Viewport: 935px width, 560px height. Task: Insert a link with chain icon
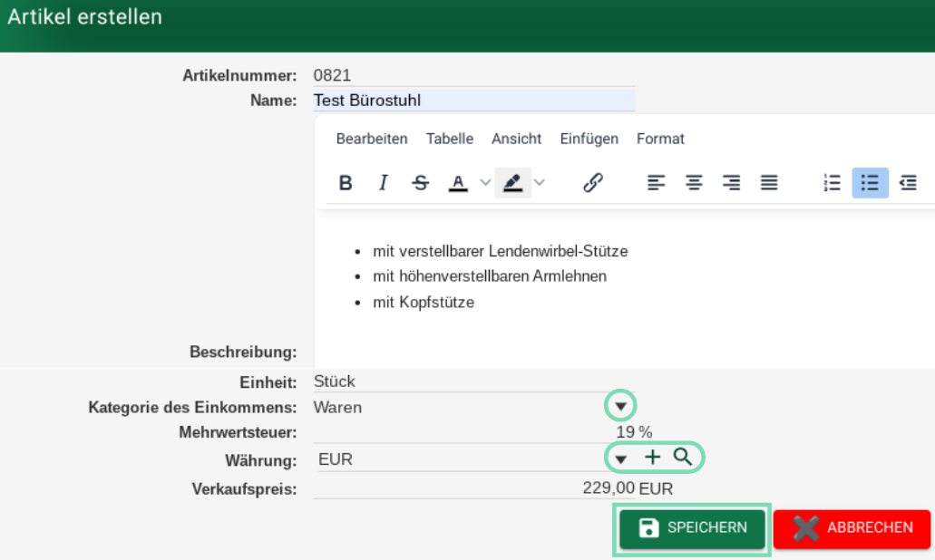point(593,183)
